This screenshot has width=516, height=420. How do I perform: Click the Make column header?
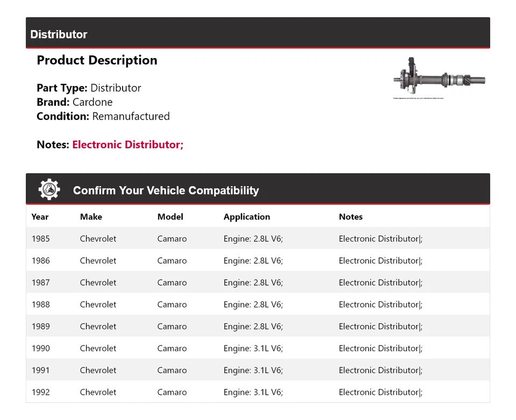pyautogui.click(x=91, y=217)
